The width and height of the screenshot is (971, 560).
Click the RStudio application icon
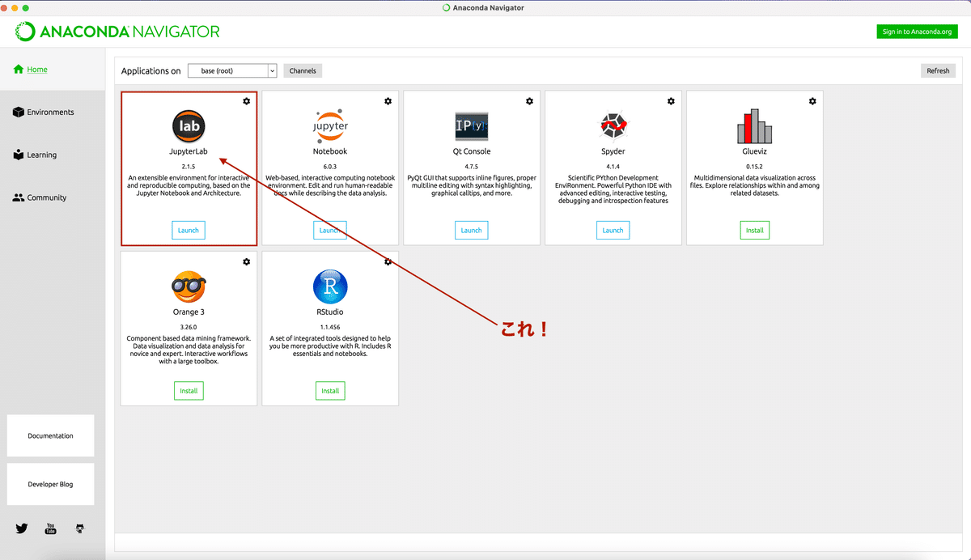coord(330,286)
